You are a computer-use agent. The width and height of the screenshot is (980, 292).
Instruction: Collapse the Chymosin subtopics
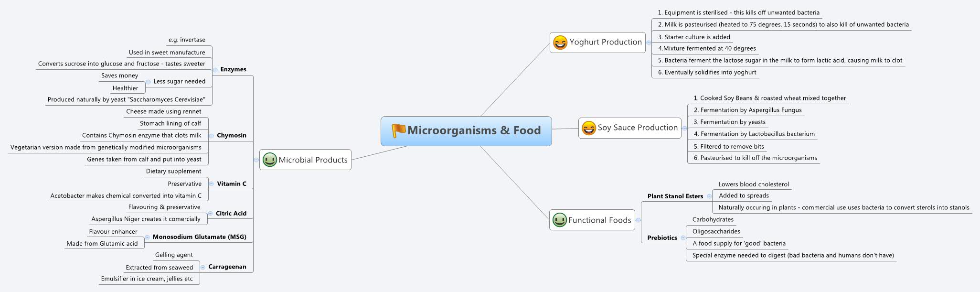pyautogui.click(x=212, y=136)
